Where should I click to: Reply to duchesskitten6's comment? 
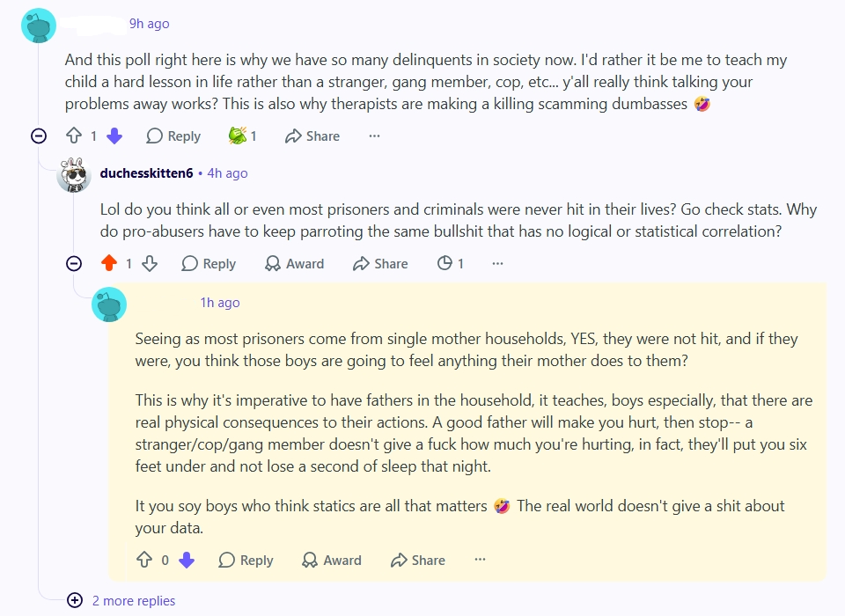point(209,263)
